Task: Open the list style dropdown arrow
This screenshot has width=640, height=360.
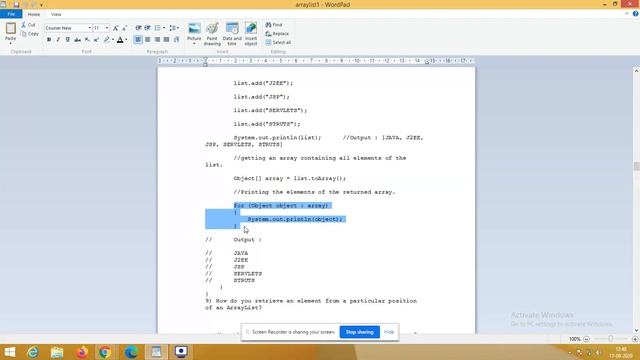Action: pyautogui.click(x=164, y=28)
